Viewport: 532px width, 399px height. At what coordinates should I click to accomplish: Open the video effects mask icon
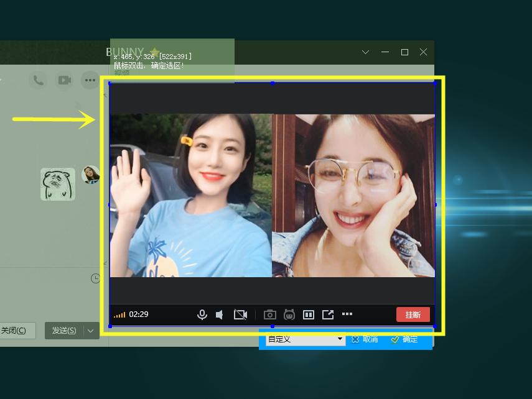click(x=289, y=315)
